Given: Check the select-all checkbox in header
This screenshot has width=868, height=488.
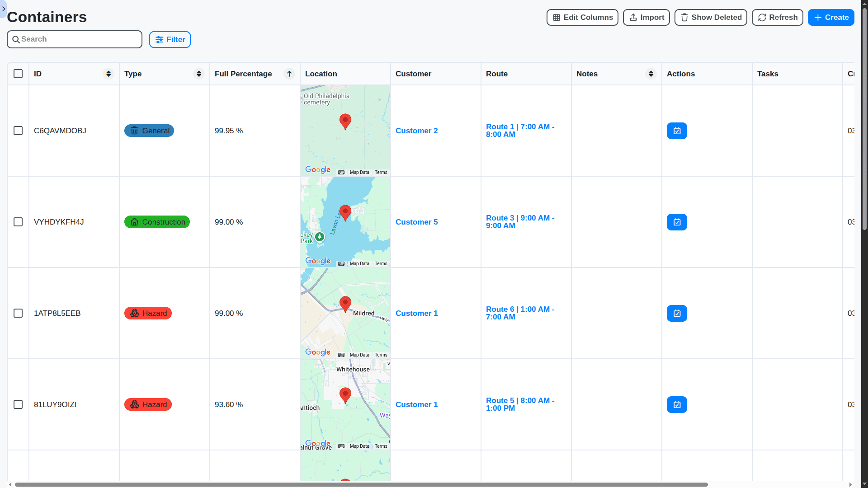Looking at the screenshot, I should [18, 74].
